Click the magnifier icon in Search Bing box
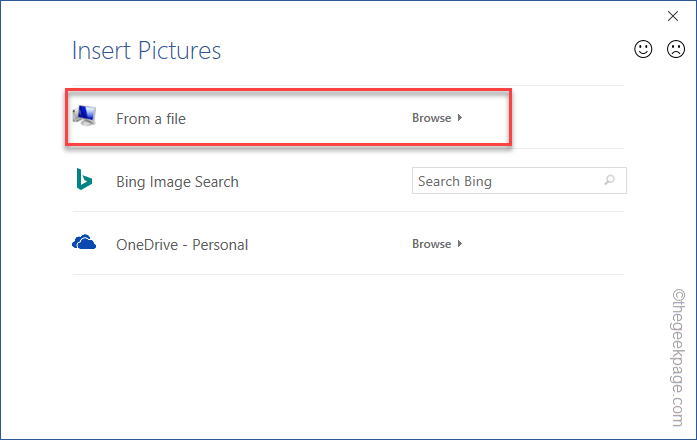This screenshot has height=440, width=697. (610, 181)
